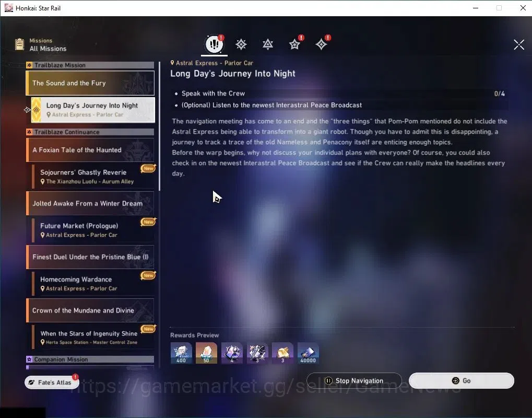The image size is (532, 418).
Task: Click the 0/4 objective progress counter
Action: pos(500,94)
